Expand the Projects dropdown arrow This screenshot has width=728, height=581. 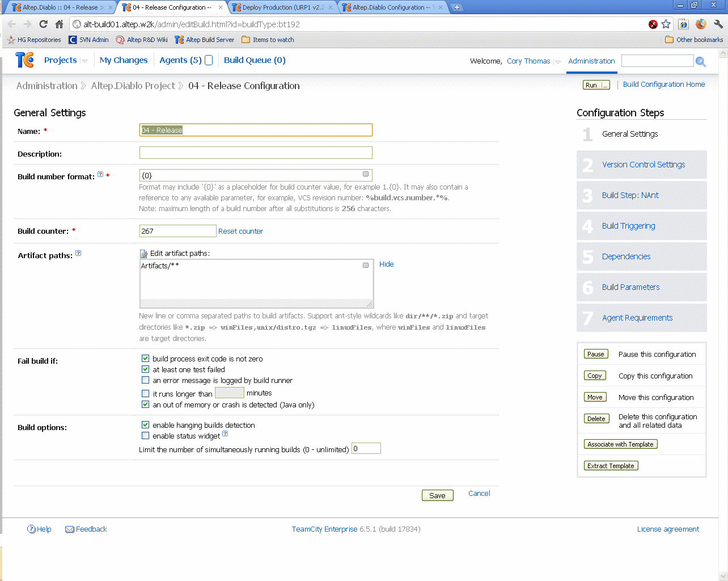(84, 61)
